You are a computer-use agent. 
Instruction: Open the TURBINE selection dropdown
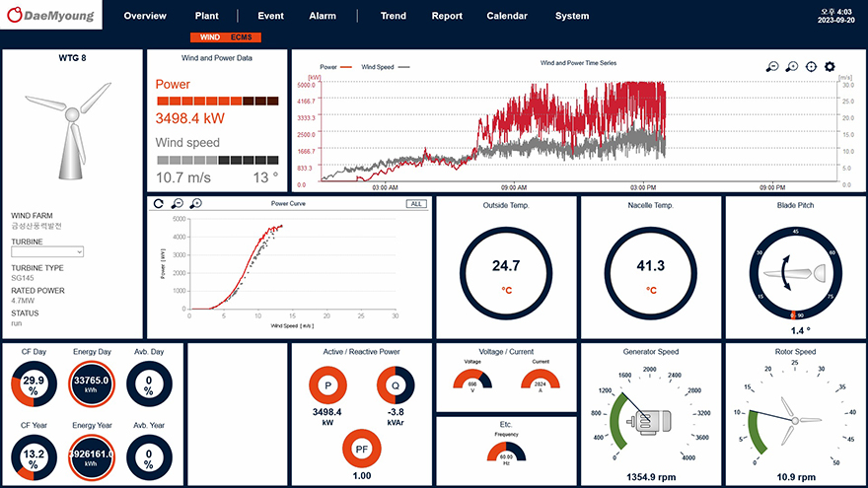(47, 251)
